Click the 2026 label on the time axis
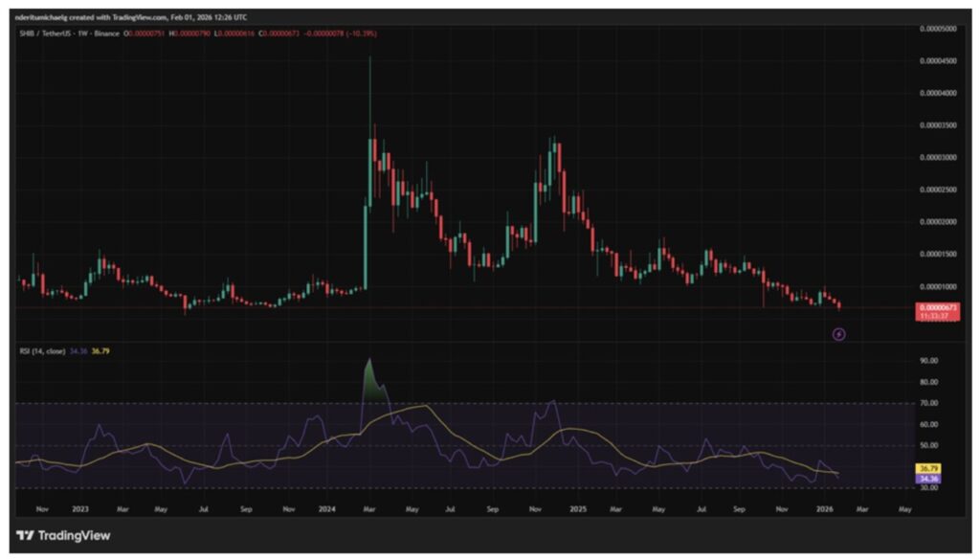Viewport: 980px width, 560px height. click(824, 511)
